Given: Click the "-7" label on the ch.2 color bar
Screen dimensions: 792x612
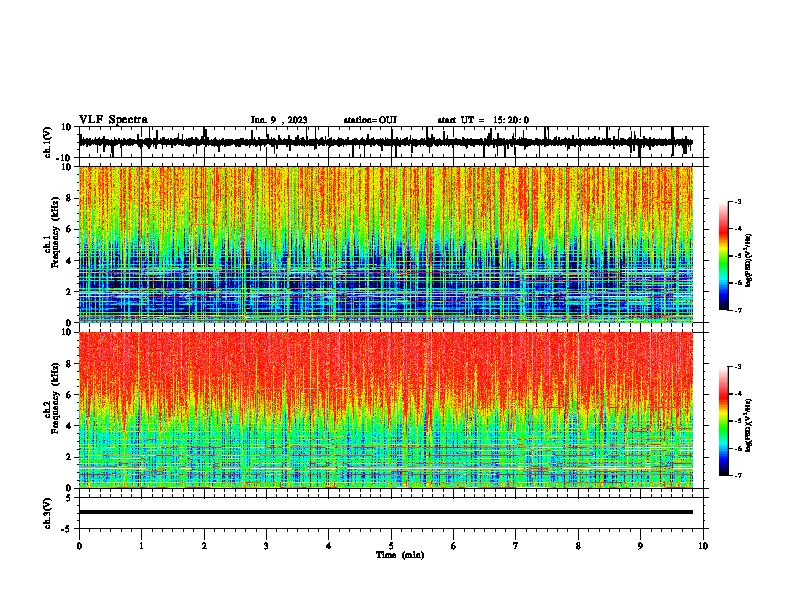Looking at the screenshot, I should (x=738, y=475).
